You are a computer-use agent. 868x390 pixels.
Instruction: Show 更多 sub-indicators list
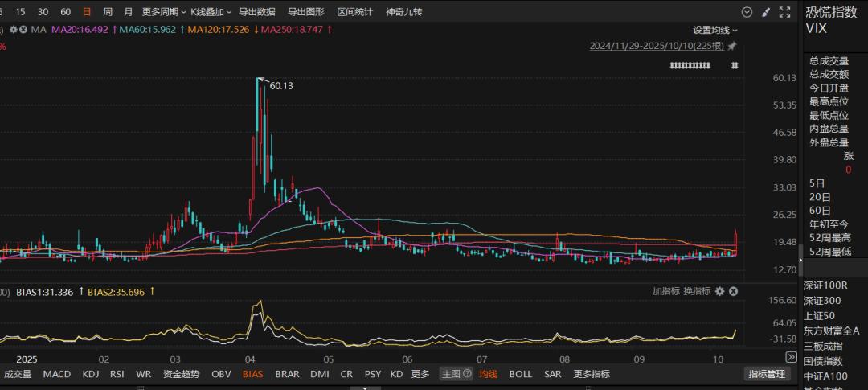(420, 374)
